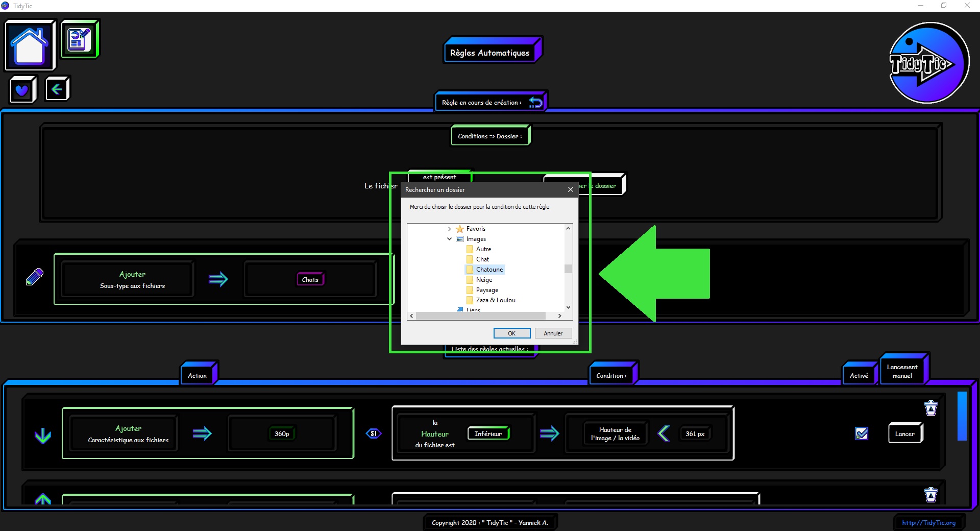Launch the 360p rule with Lancer
This screenshot has width=980, height=531.
(905, 433)
